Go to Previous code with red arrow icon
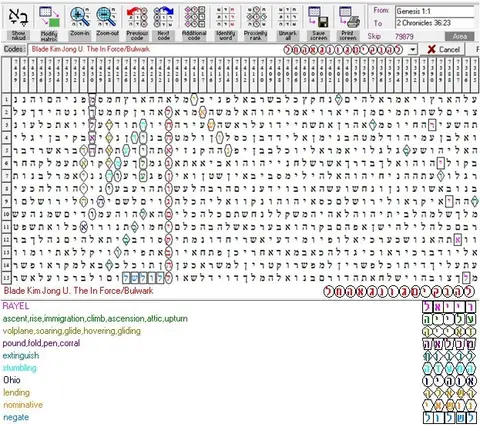Viewport: 480px width, 425px height. click(x=137, y=17)
